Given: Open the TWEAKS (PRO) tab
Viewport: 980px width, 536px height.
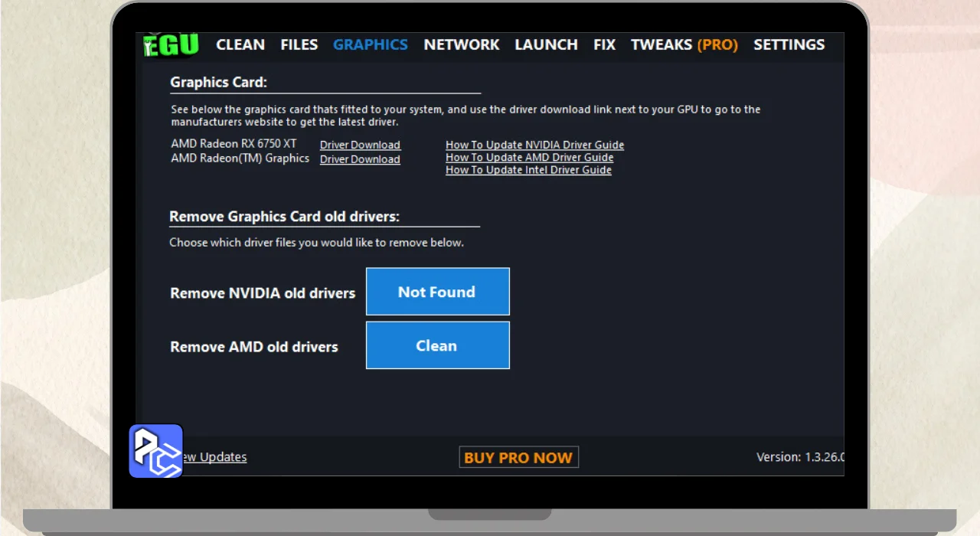Looking at the screenshot, I should tap(684, 44).
